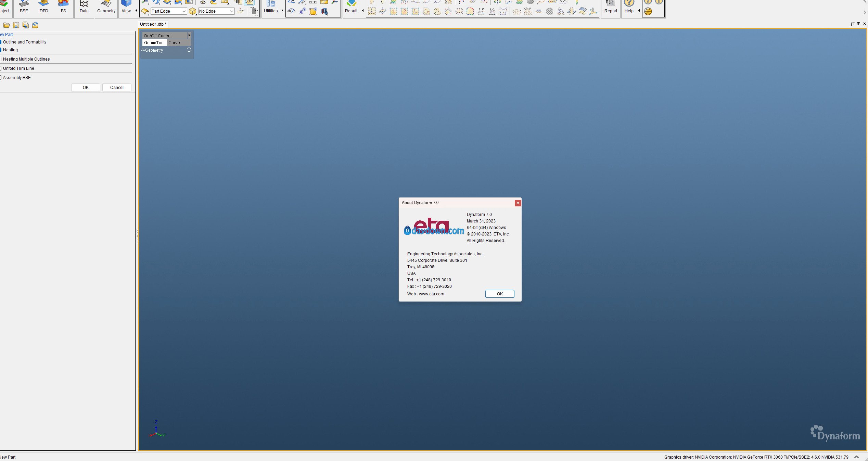Click the BSE module icon
Image resolution: width=868 pixels, height=461 pixels.
coord(24,7)
